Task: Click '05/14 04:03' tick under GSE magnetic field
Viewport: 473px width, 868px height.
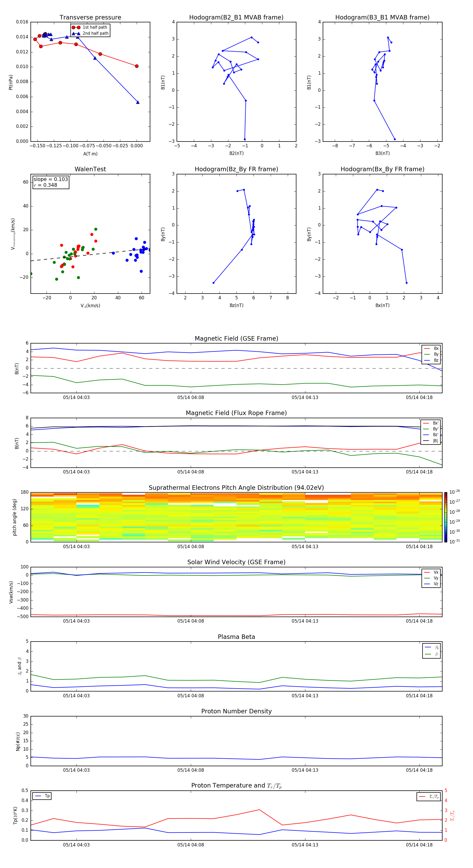Action: 76,398
